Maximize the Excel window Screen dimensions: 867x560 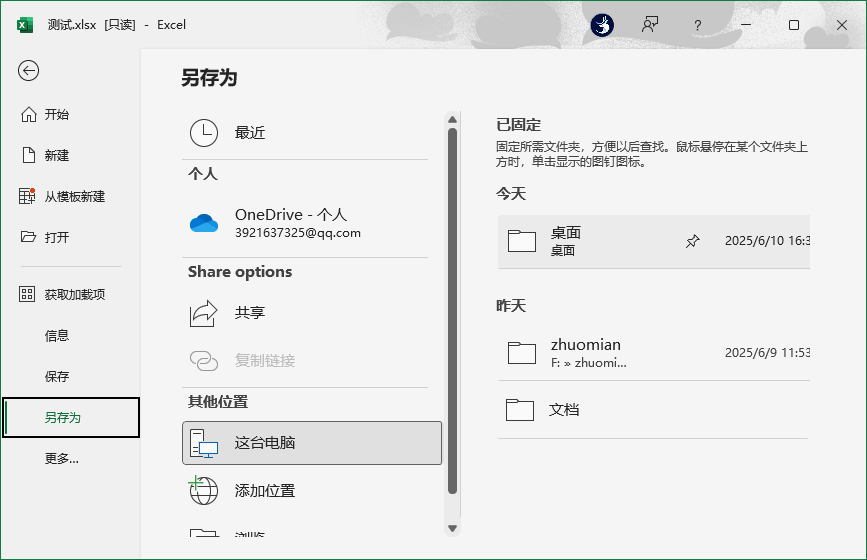coord(793,25)
